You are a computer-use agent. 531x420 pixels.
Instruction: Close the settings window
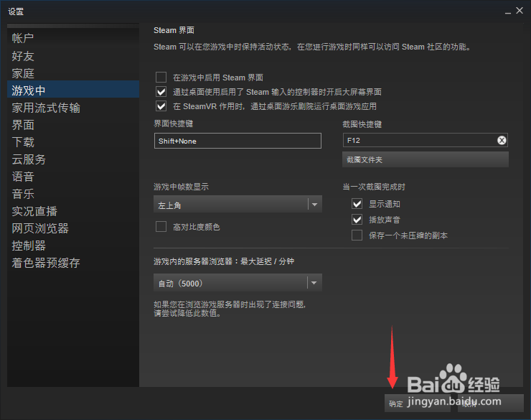tap(520, 11)
